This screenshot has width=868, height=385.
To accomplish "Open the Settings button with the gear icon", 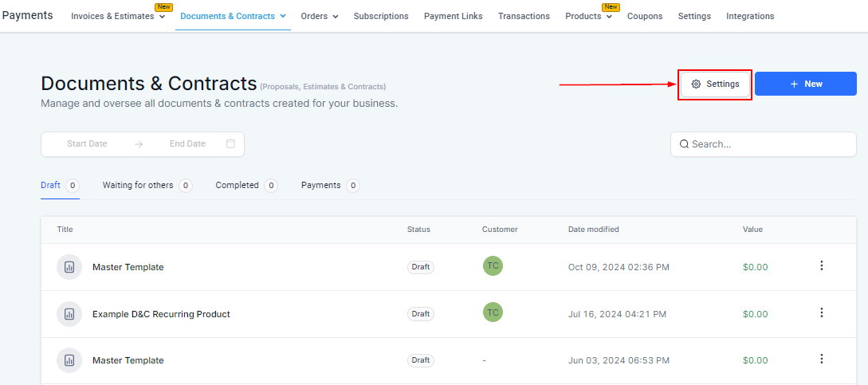I will (x=715, y=84).
